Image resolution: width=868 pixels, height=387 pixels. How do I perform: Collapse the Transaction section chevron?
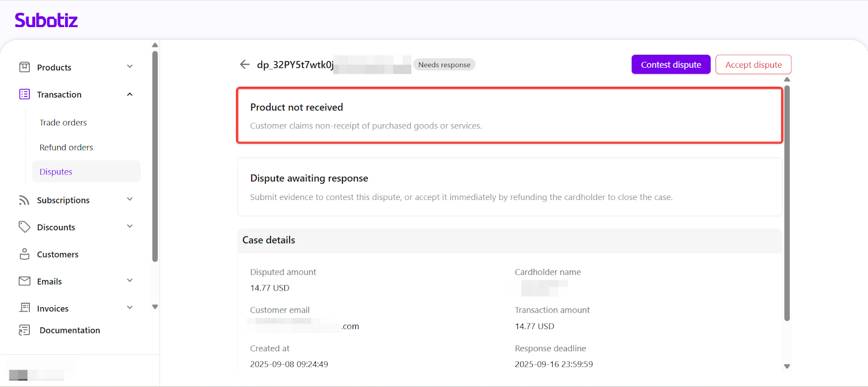click(130, 94)
